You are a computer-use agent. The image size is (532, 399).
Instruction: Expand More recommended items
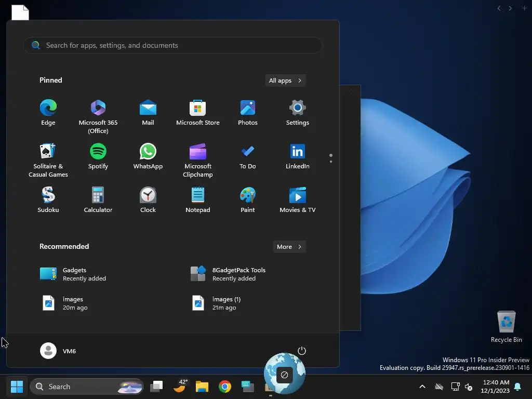tap(289, 247)
